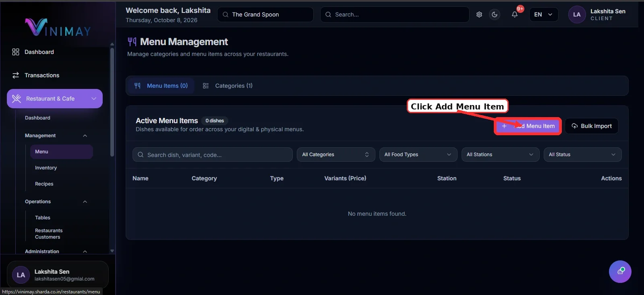
Task: Collapse the Operations group
Action: click(85, 202)
